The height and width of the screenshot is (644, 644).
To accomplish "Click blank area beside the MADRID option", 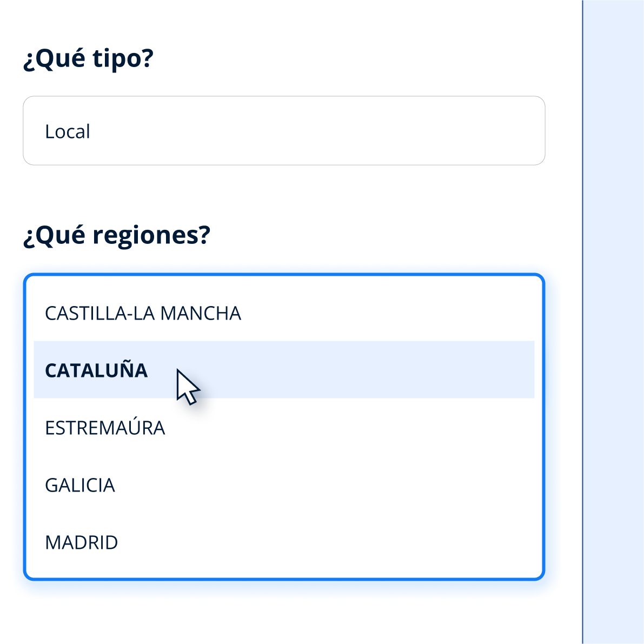I will pyautogui.click(x=351, y=542).
